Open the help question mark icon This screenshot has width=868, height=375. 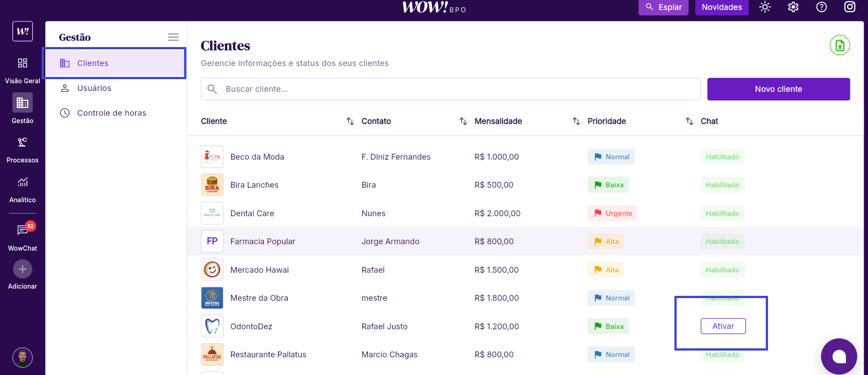click(821, 7)
